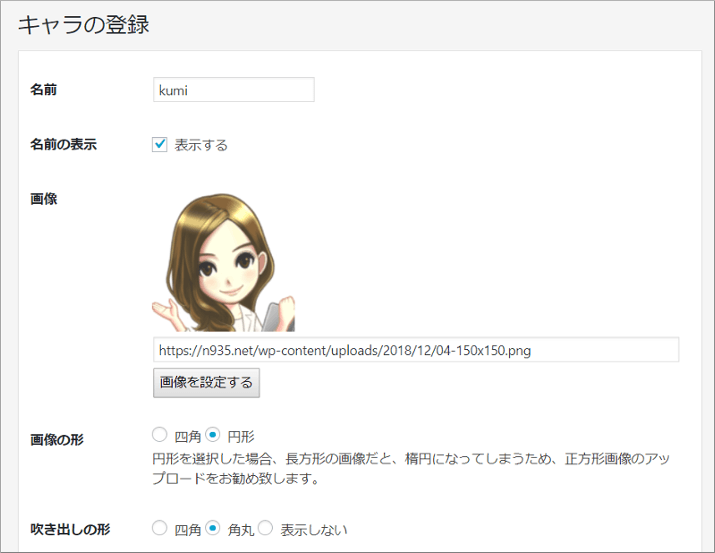
Task: Toggle the 表示する checkbox for name display
Action: point(159,145)
